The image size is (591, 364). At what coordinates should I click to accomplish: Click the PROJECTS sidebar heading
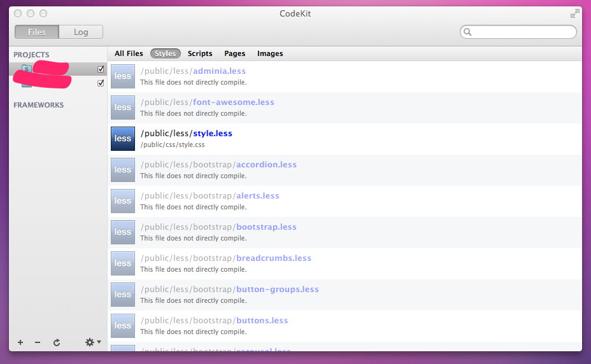click(x=31, y=55)
